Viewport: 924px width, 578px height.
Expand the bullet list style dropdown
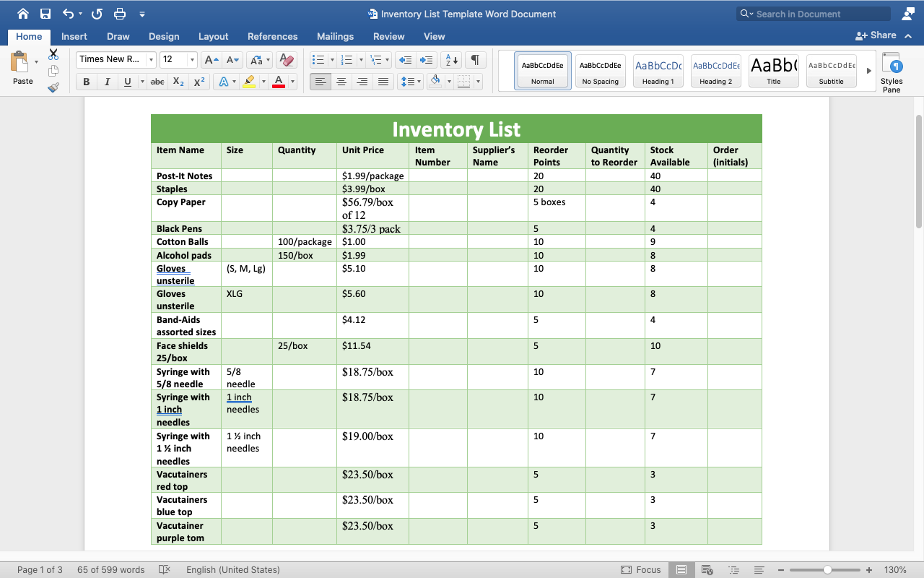tap(331, 59)
